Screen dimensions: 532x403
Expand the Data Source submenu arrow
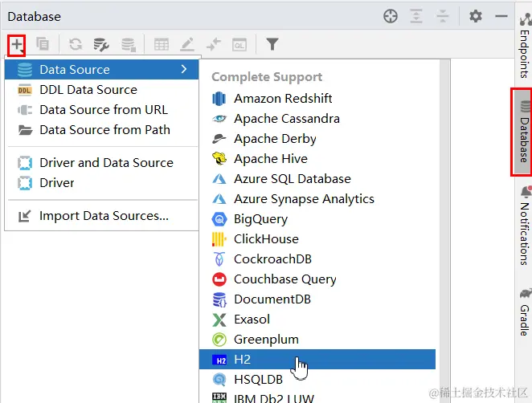(x=184, y=70)
